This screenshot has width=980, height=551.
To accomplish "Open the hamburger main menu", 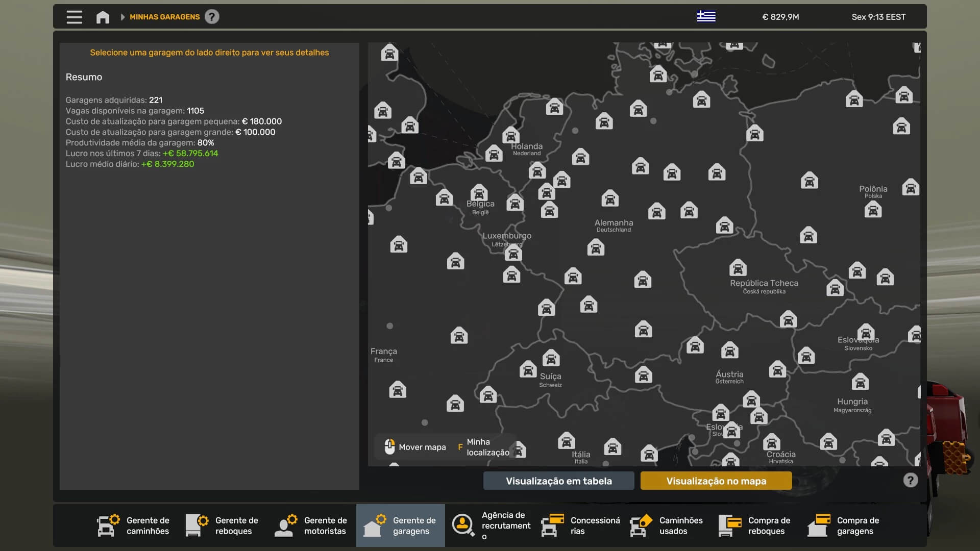I will coord(74,17).
